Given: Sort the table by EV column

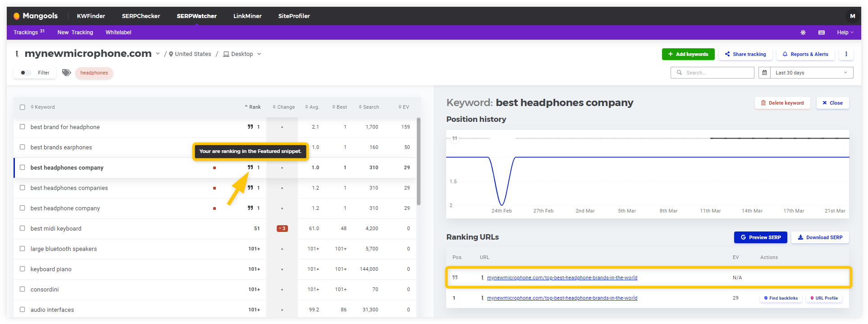Looking at the screenshot, I should tap(404, 107).
